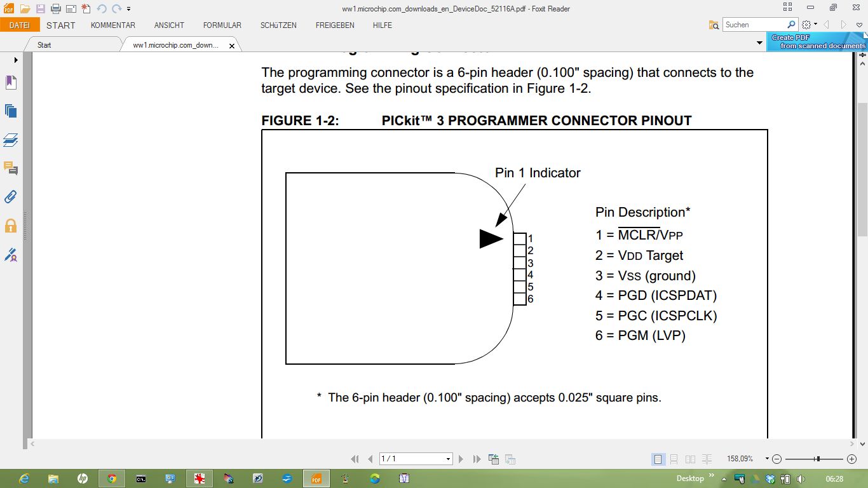Click the next view icon in status bar
Viewport: 868px width, 488px height.
click(x=510, y=459)
